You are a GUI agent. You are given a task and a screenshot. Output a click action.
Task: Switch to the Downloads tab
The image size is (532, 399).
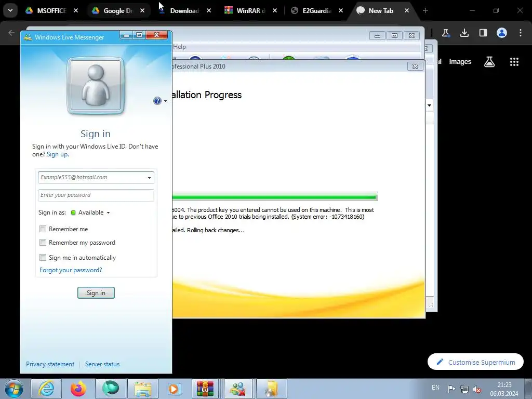[x=184, y=10]
